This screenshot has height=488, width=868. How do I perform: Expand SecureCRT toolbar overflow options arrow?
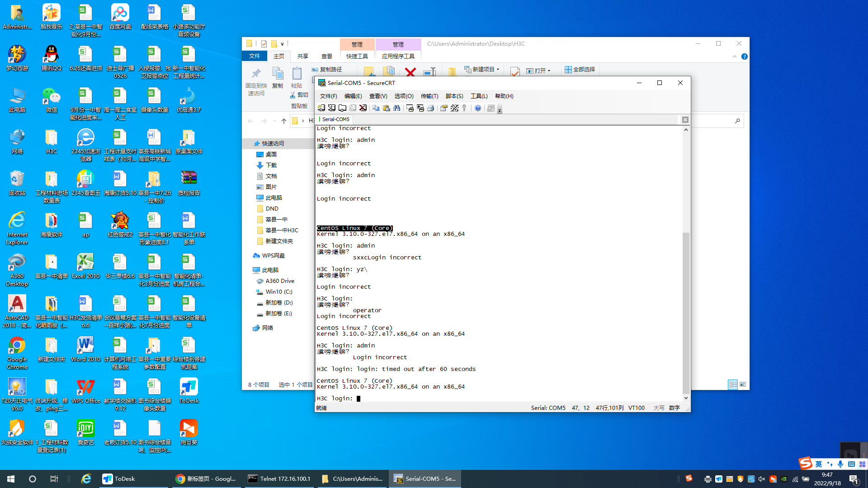click(500, 110)
